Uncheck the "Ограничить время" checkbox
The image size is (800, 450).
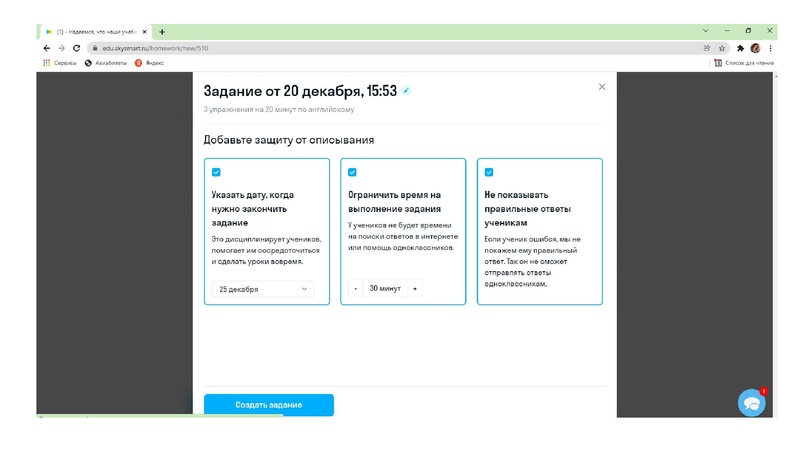click(352, 172)
